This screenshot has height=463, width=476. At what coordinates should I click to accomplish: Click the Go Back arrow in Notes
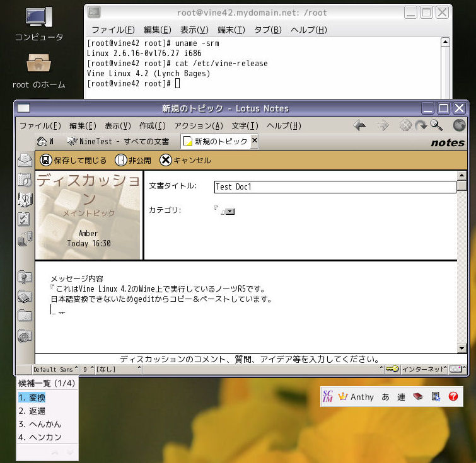click(360, 125)
